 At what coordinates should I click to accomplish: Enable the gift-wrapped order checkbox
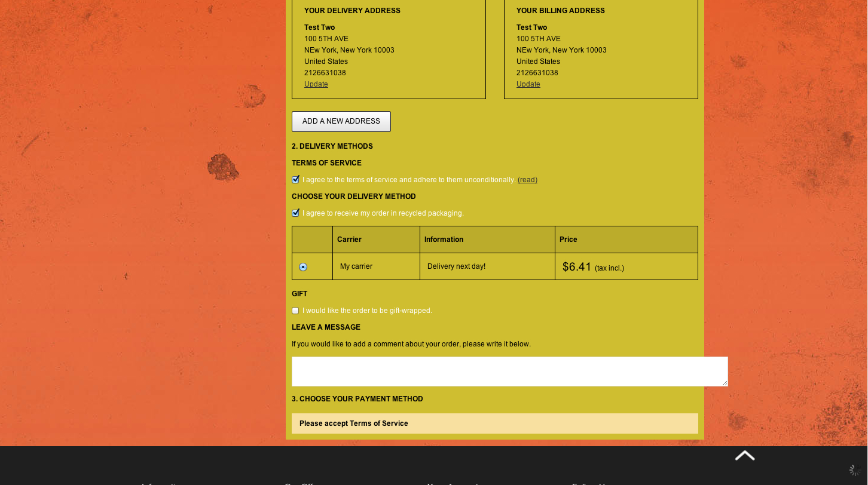[295, 311]
